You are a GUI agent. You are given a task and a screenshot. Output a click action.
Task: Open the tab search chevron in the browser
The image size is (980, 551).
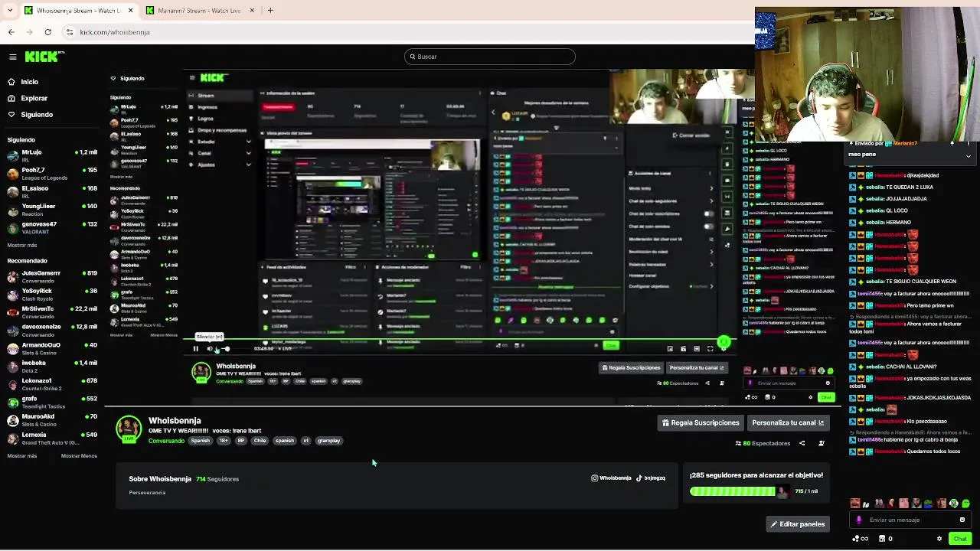click(x=11, y=11)
